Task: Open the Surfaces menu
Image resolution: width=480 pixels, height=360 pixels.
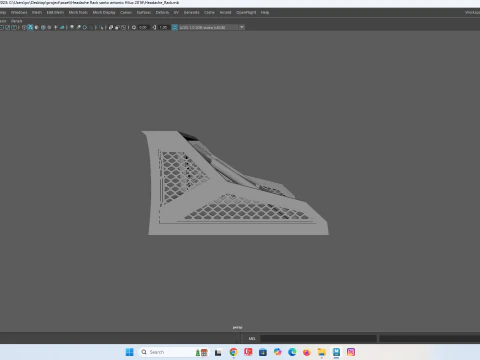Action: [x=144, y=12]
